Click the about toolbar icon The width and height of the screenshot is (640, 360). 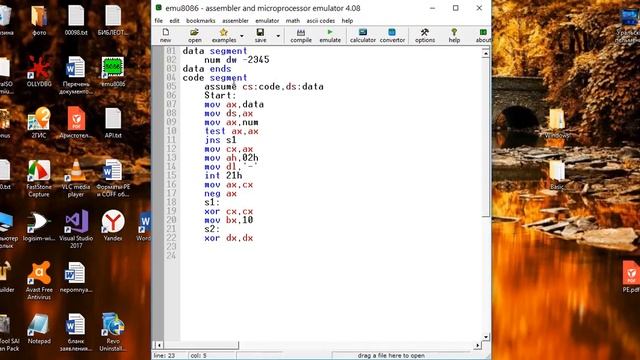483,36
